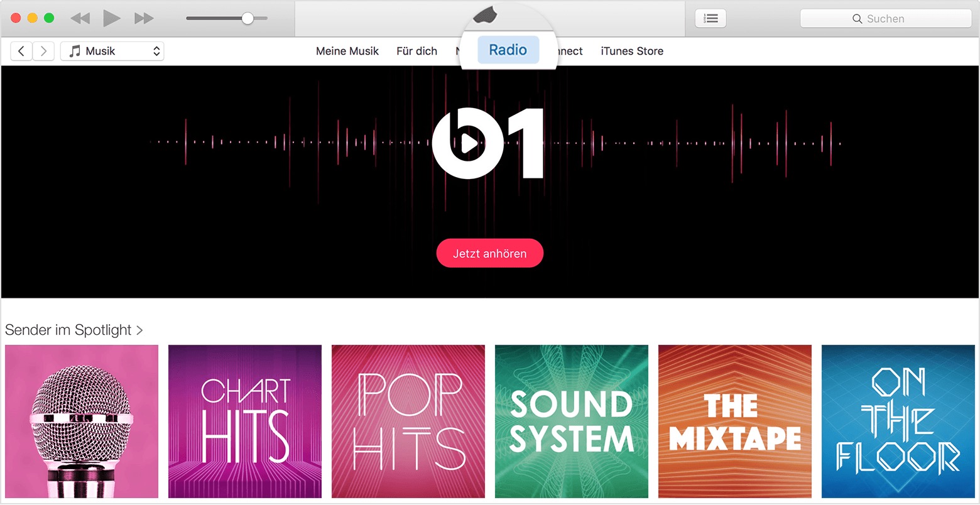
Task: Skip ahead with the fast-forward icon
Action: click(144, 18)
